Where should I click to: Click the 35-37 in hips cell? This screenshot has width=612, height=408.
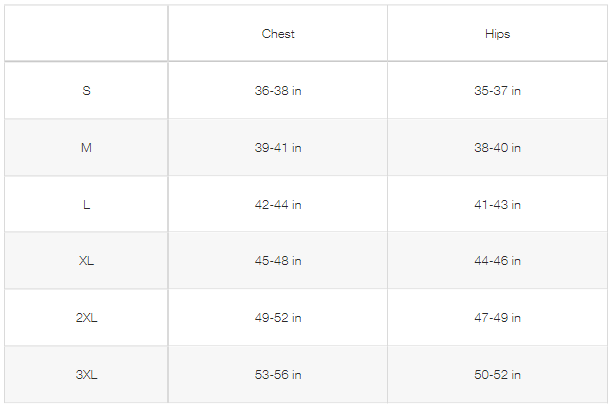[x=497, y=91]
